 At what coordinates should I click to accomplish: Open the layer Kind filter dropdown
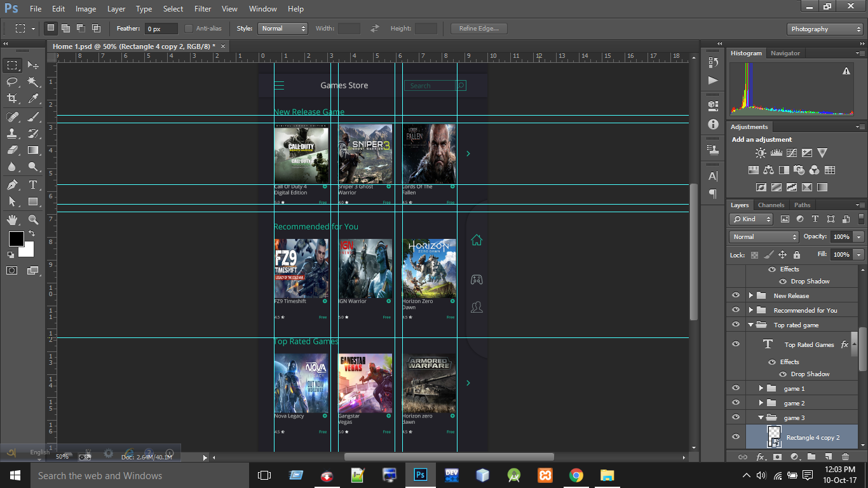[751, 219]
